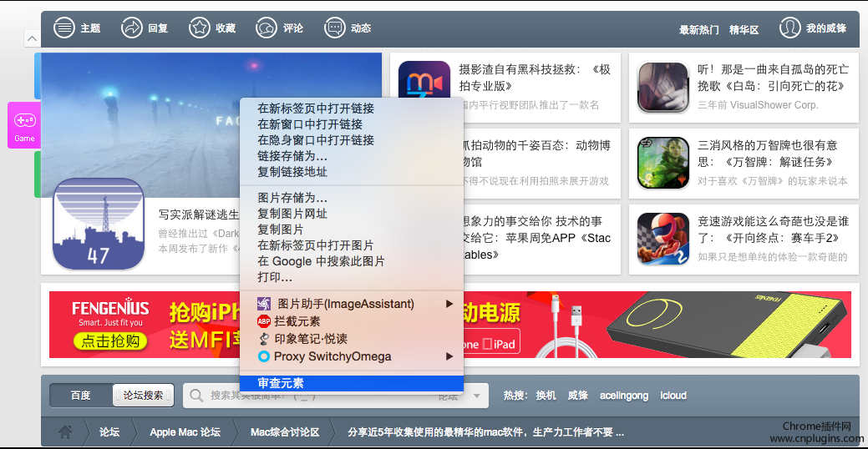
Task: Click the 收藏 star icon
Action: click(x=200, y=28)
